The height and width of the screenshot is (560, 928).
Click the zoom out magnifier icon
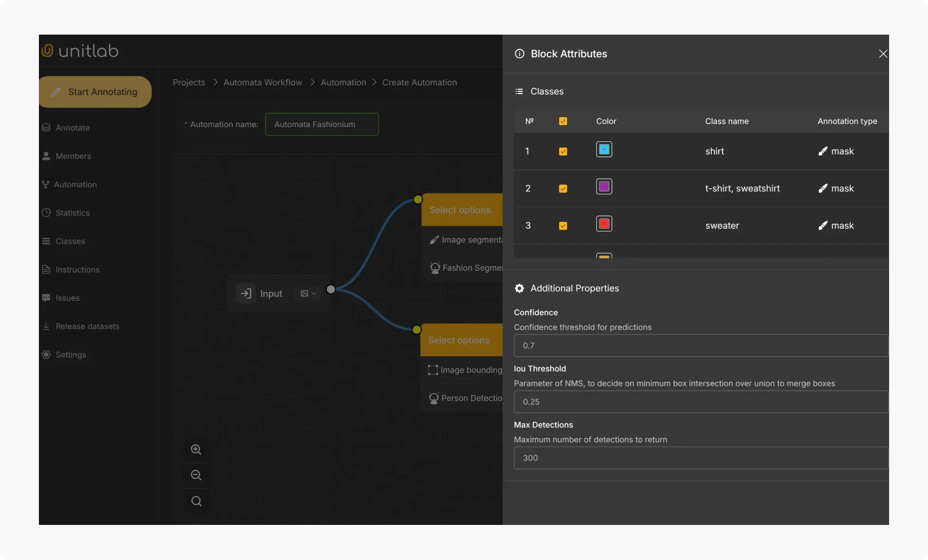[x=196, y=475]
